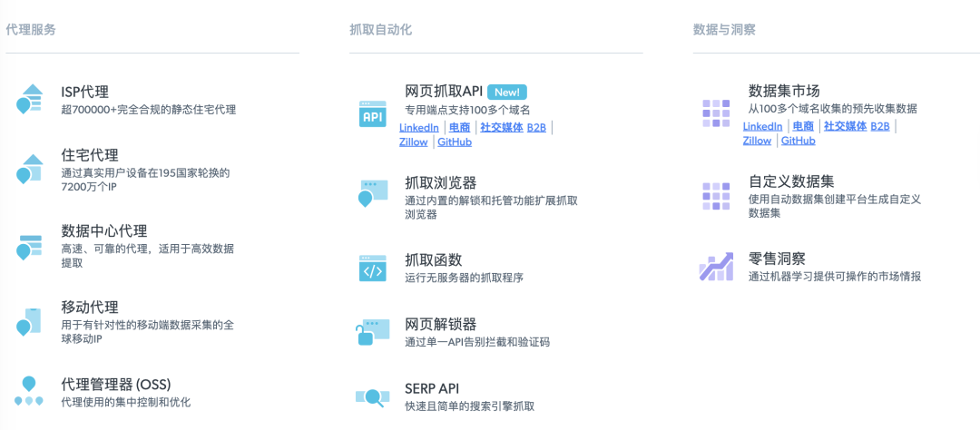980x430 pixels.
Task: Click text 通过内置的解锁和托管功能扩展抓取浏览器
Action: (x=491, y=208)
